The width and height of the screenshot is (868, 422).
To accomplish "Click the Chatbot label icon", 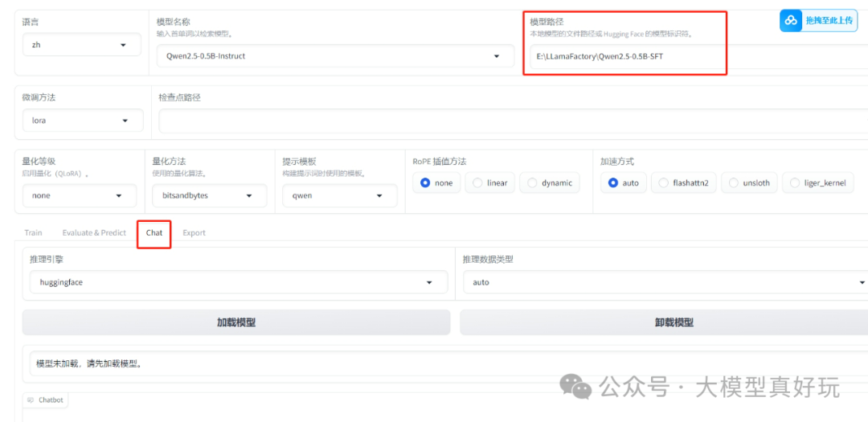I will click(31, 399).
